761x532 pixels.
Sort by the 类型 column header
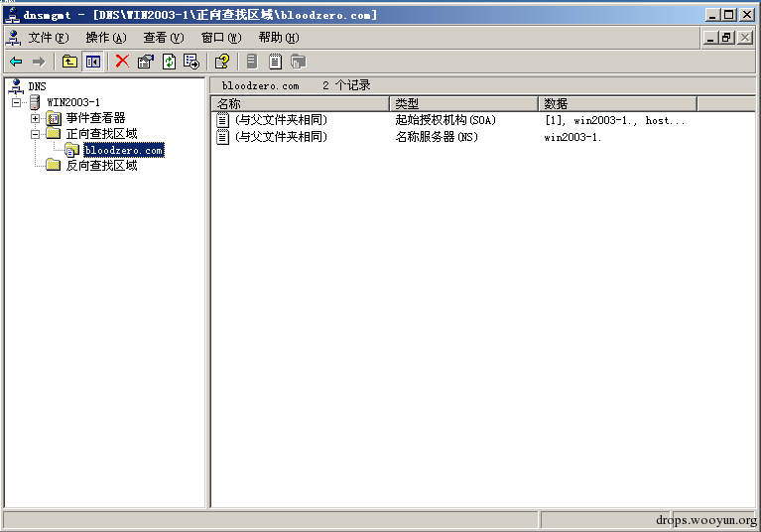point(463,103)
